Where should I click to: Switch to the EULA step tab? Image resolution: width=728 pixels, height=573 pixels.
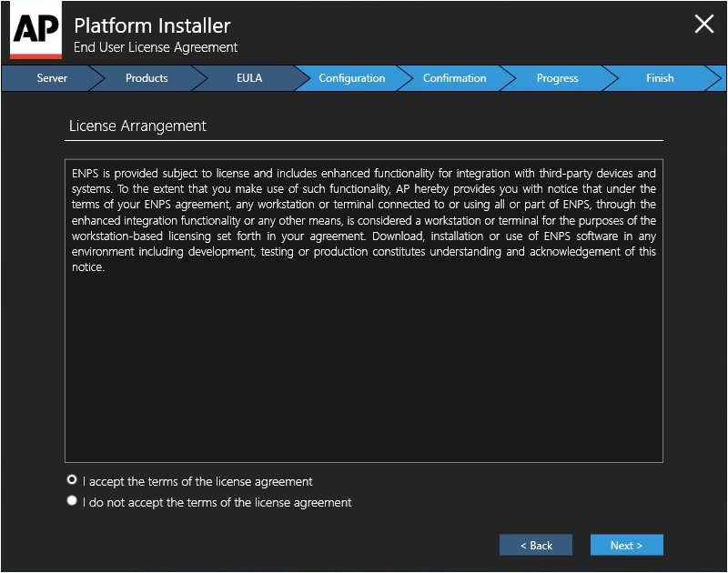click(x=249, y=78)
